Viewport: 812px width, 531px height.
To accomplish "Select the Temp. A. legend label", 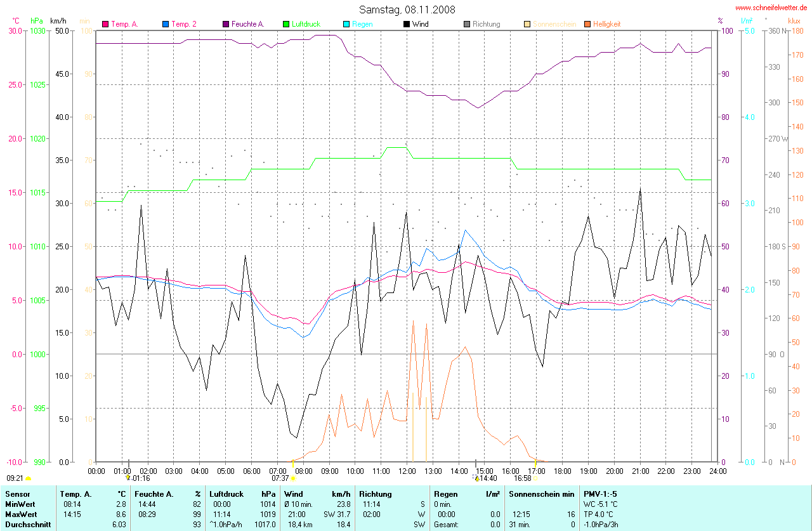I will (x=125, y=24).
